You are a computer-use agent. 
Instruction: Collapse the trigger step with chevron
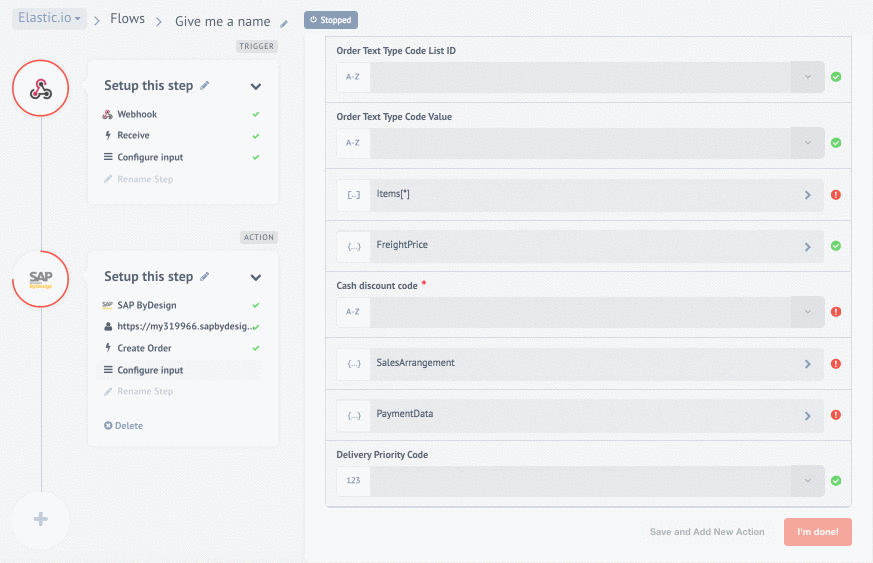256,86
